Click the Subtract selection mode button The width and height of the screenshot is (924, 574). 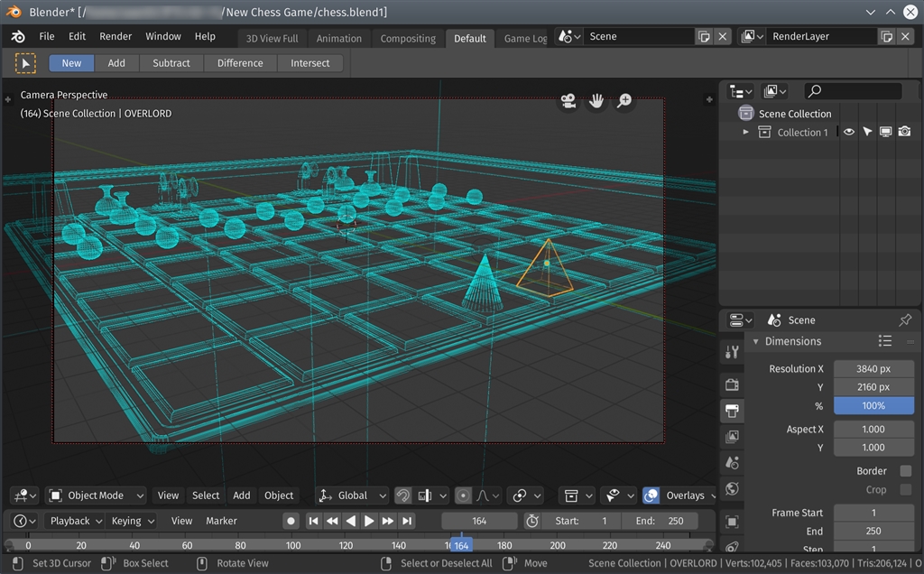(x=171, y=63)
